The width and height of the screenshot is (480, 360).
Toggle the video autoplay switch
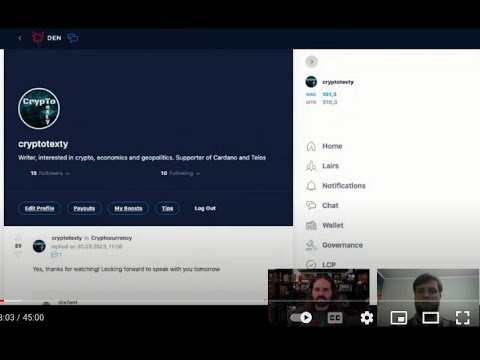click(301, 317)
